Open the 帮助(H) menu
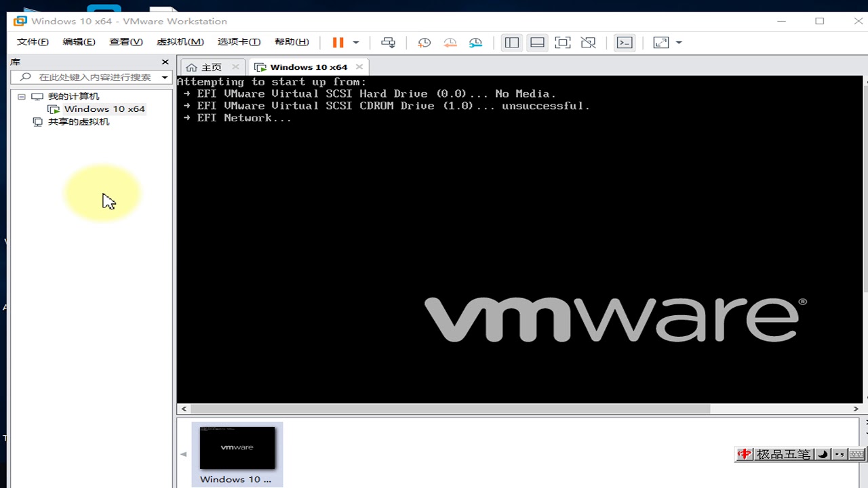This screenshot has height=488, width=868. 292,42
